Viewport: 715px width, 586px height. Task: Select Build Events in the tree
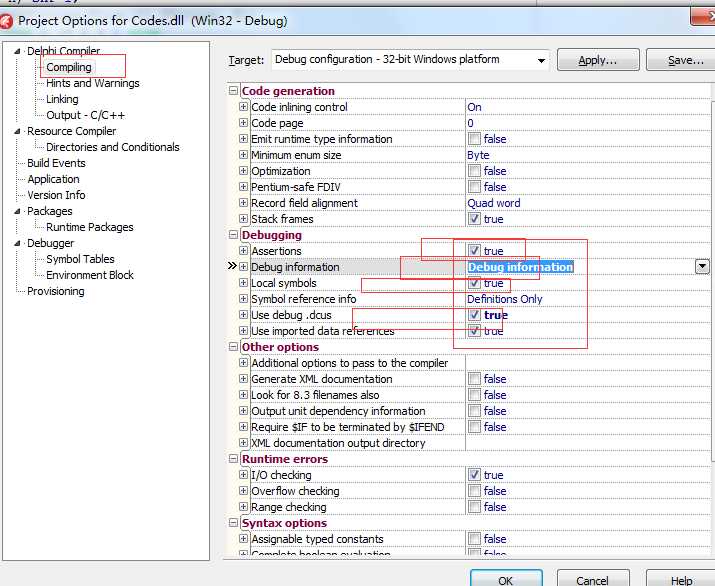[x=56, y=163]
